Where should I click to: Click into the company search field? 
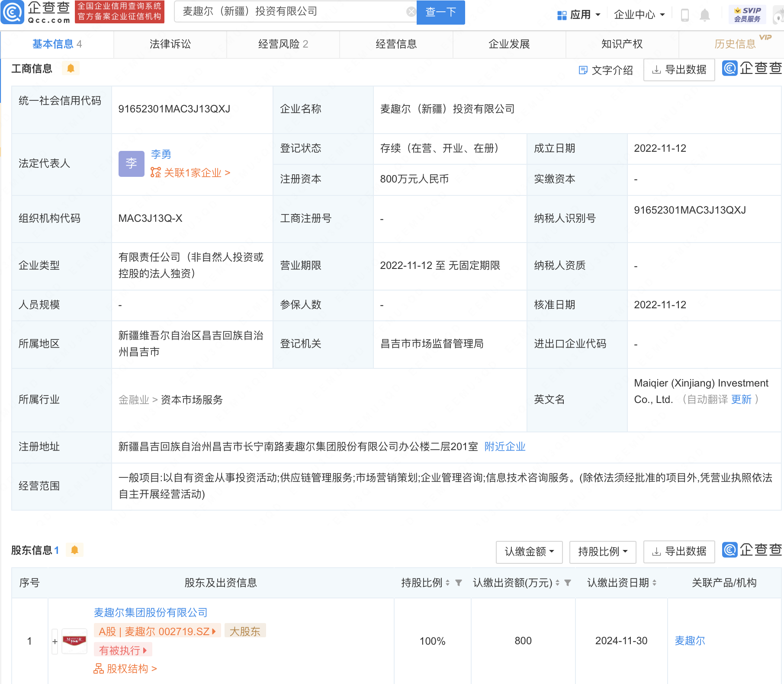[x=290, y=12]
